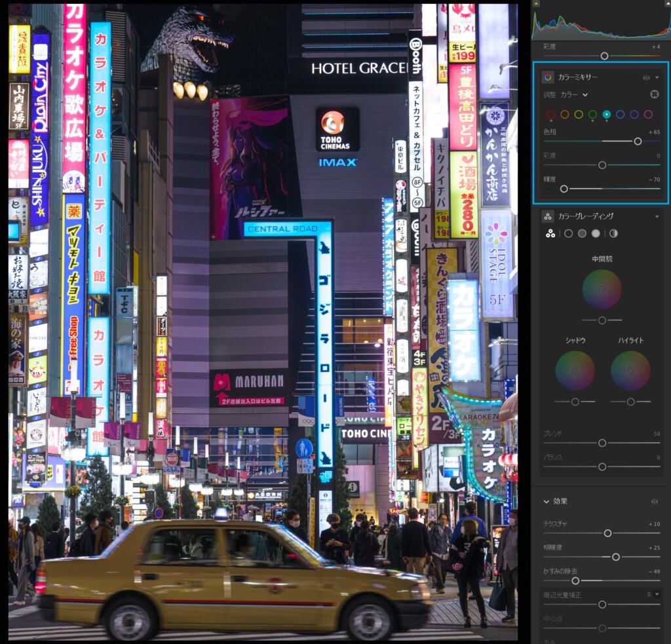Collapse the カラーグレーディング panel with its triangle
This screenshot has width=671, height=644.
click(657, 216)
